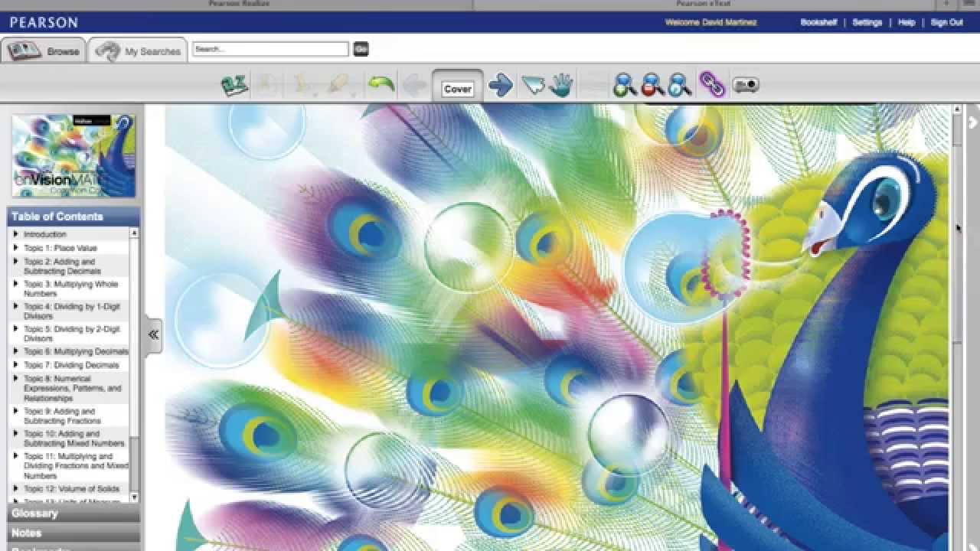Open the A-Z glossary book icon
980x551 pixels.
pos(234,84)
